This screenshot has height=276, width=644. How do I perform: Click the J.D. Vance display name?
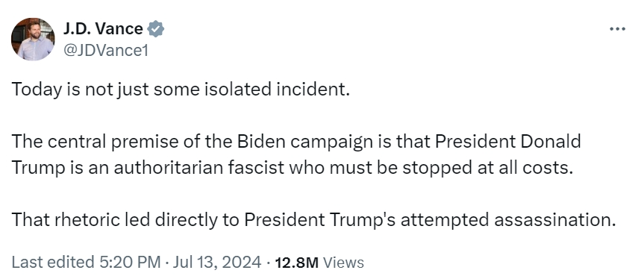tap(103, 29)
